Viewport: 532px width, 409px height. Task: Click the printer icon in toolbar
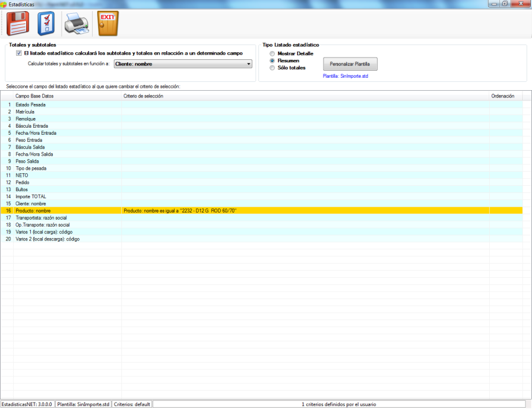76,24
